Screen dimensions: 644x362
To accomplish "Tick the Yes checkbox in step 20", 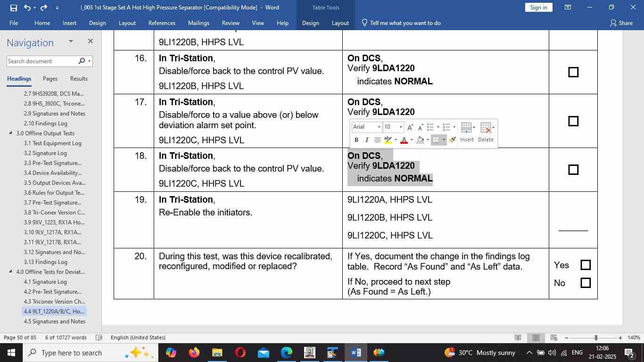I will pyautogui.click(x=586, y=265).
